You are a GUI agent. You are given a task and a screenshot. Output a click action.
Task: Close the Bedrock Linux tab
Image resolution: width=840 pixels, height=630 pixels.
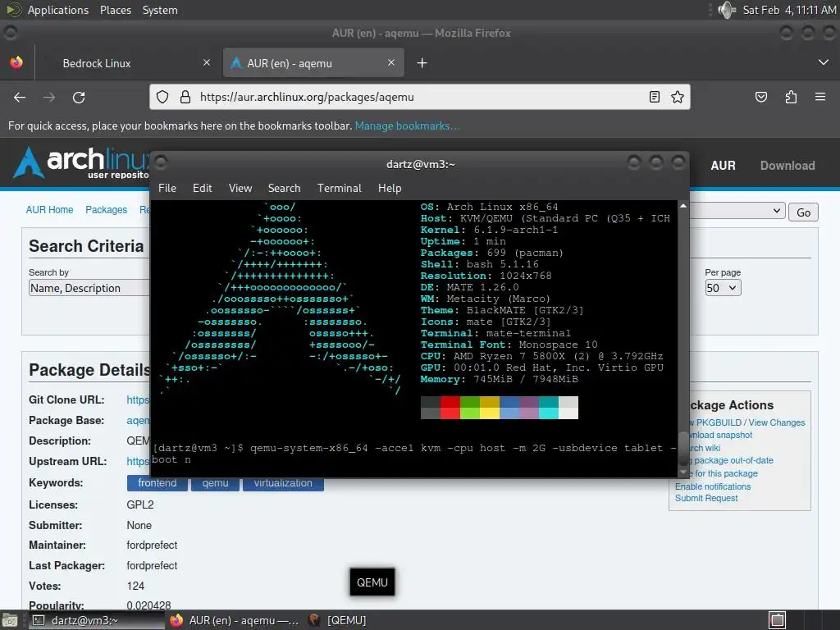[x=207, y=62]
